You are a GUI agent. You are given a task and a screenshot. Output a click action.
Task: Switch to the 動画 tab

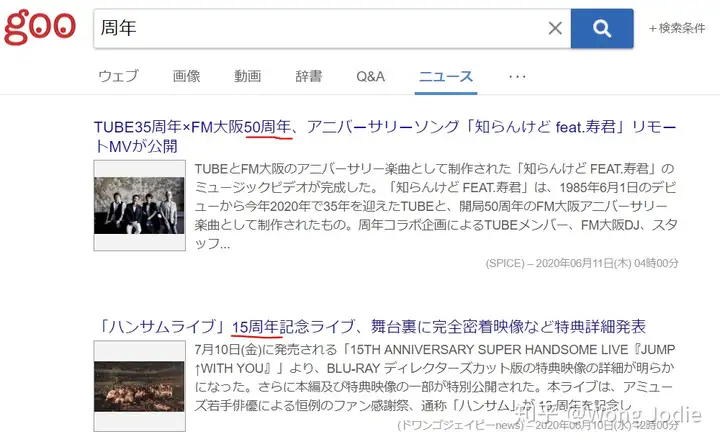(x=248, y=76)
